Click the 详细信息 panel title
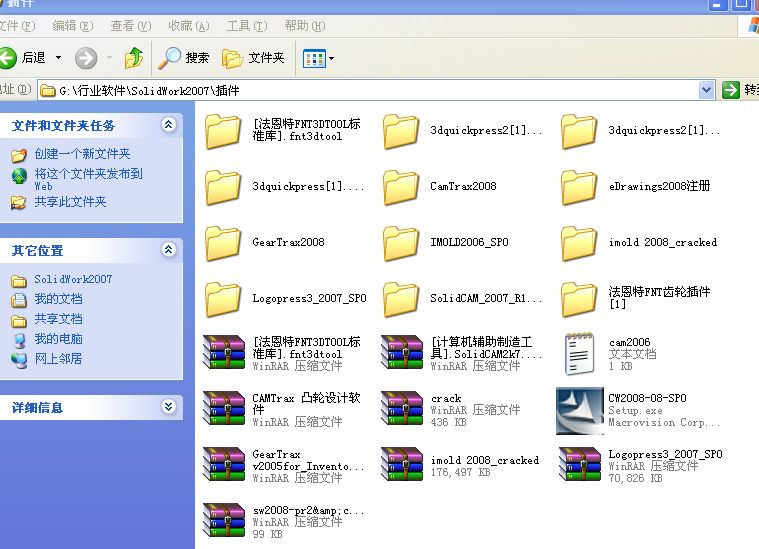The width and height of the screenshot is (759, 549). coord(37,408)
